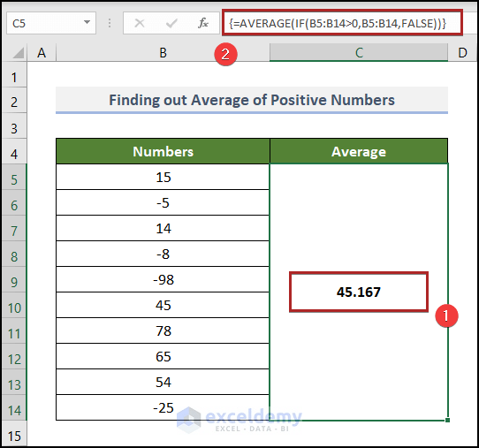Select column A header
The image size is (479, 448).
42,52
